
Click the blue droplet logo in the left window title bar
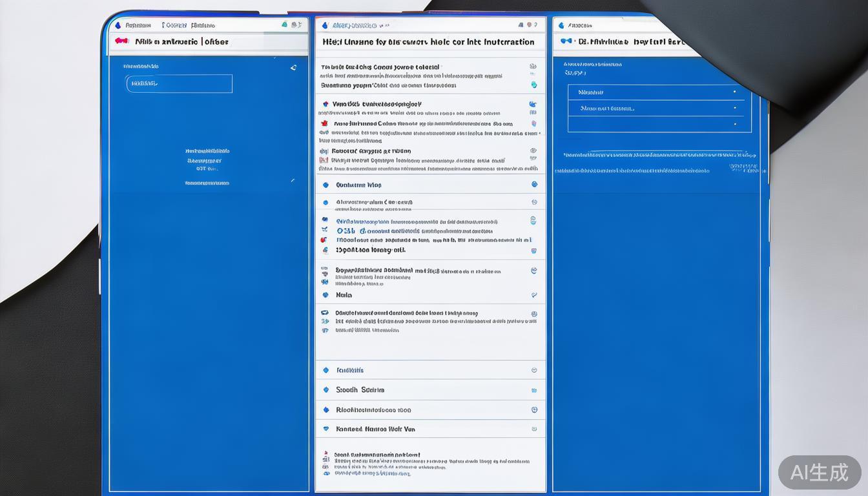[118, 25]
